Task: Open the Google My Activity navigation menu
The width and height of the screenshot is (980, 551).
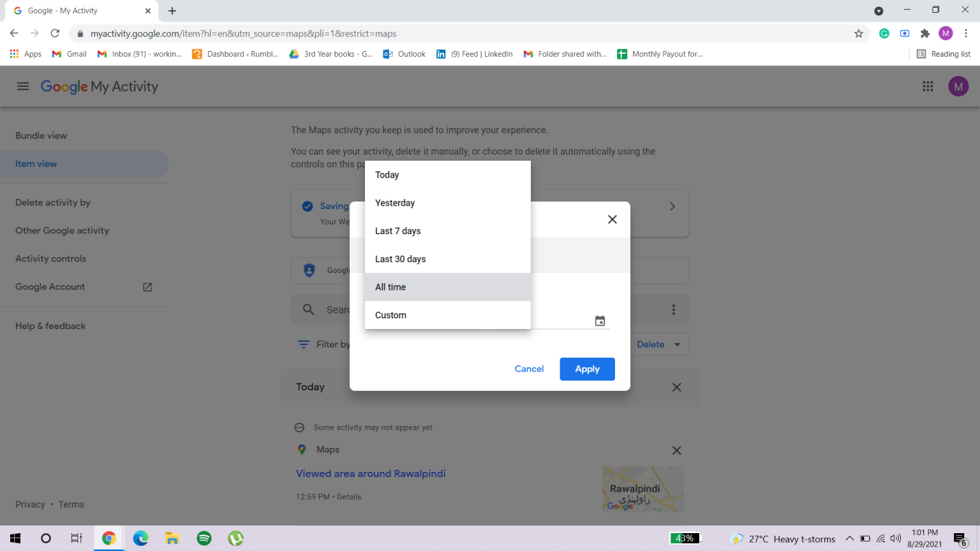Action: [22, 86]
